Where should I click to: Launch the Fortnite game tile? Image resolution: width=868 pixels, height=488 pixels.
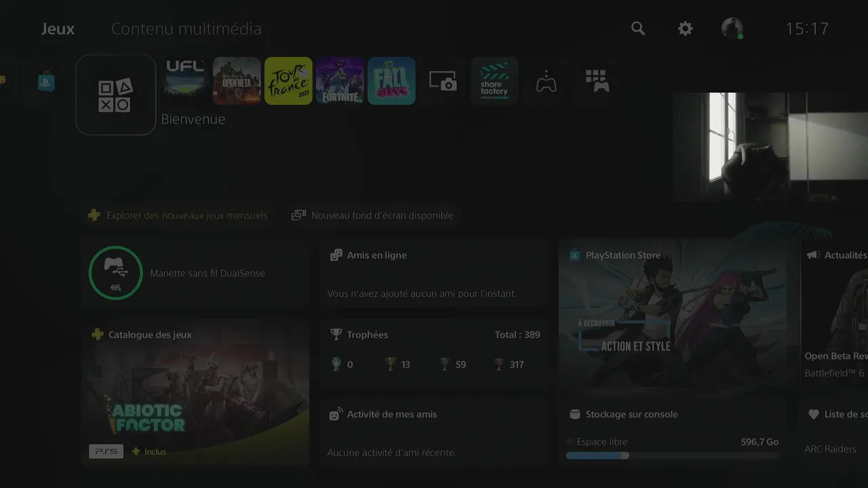coord(340,81)
